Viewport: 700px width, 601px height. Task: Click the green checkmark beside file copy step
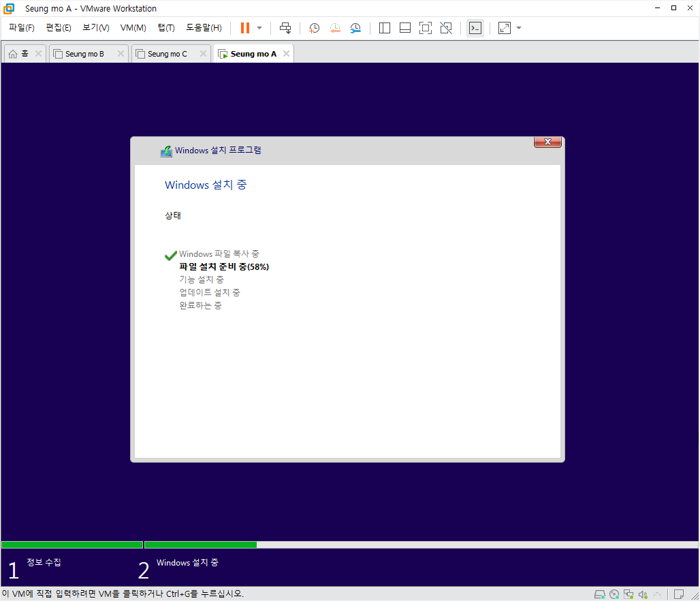coord(170,255)
